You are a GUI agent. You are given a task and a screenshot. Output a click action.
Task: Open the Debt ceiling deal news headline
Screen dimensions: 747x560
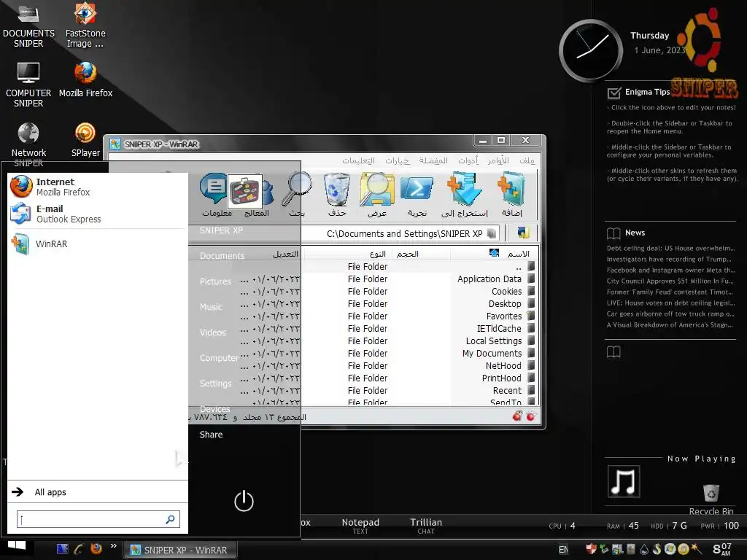tap(671, 248)
